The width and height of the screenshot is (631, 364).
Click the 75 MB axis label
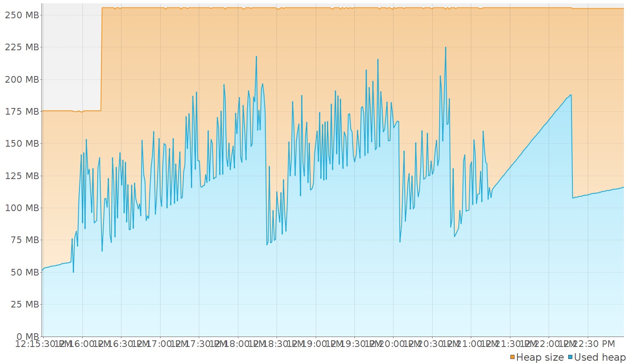pos(25,240)
